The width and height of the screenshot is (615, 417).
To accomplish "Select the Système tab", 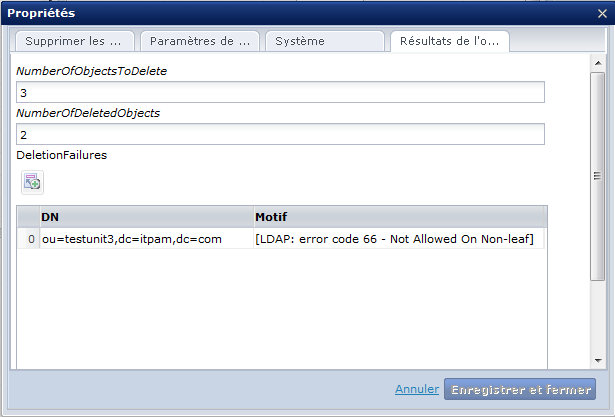I will tap(325, 41).
